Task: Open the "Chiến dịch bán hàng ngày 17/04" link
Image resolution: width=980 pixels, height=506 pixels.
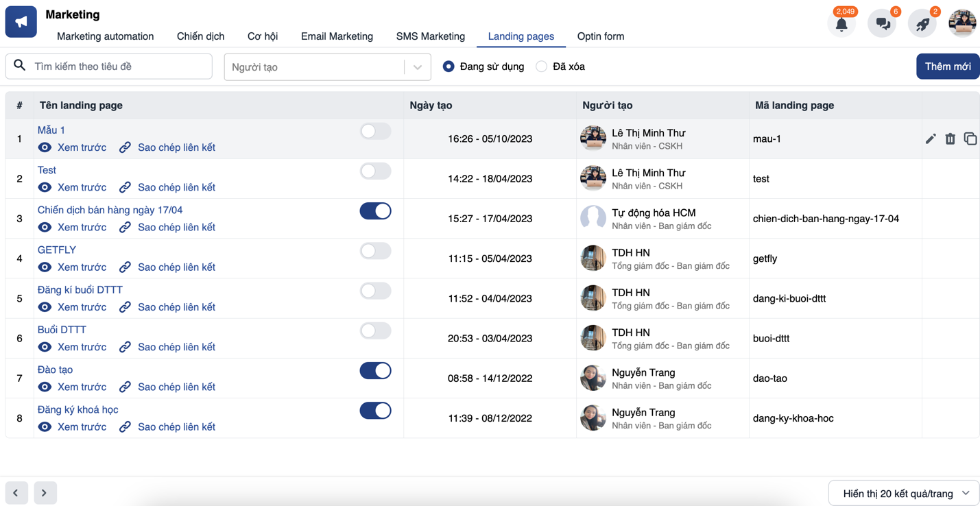Action: pos(110,210)
